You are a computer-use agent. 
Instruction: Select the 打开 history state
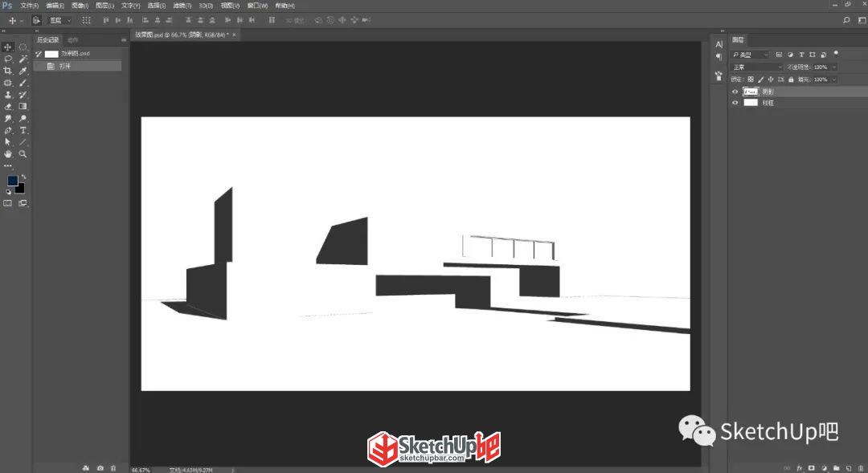pyautogui.click(x=77, y=66)
